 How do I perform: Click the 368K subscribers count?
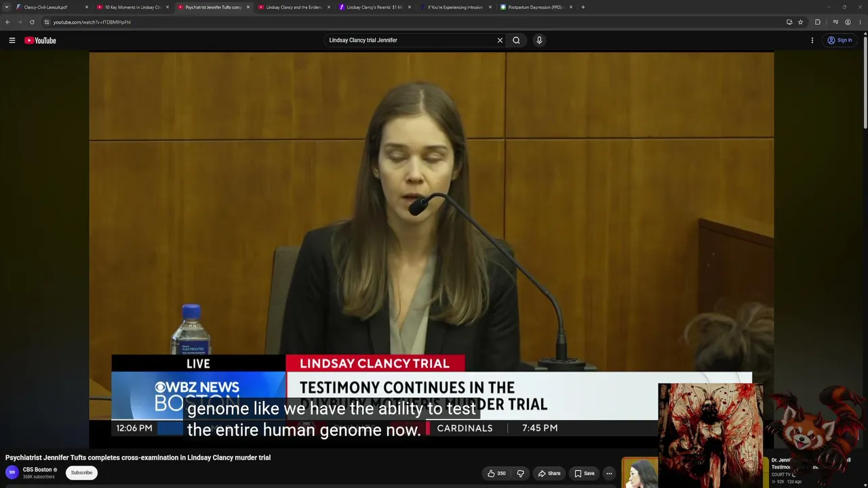point(39,477)
